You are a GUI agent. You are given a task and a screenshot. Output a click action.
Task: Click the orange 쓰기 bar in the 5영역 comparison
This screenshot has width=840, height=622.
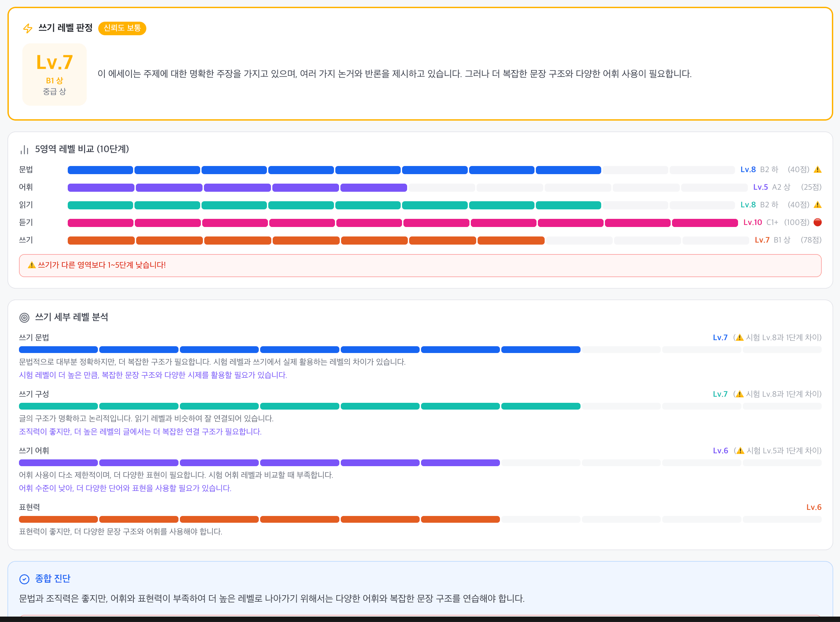pyautogui.click(x=408, y=240)
